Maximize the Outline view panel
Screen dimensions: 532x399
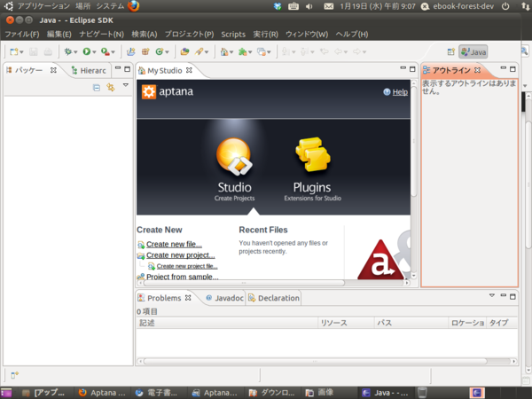point(512,69)
